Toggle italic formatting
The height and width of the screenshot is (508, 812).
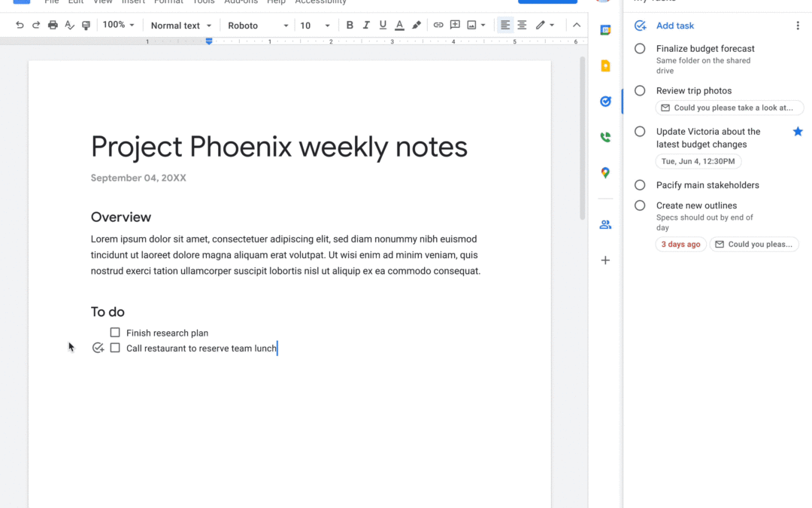tap(366, 25)
